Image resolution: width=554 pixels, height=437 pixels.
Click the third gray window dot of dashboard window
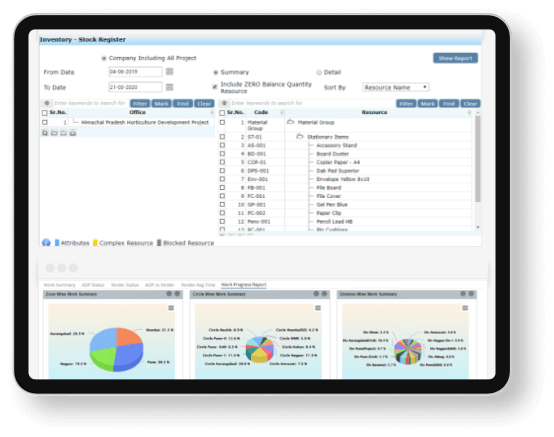tap(73, 268)
